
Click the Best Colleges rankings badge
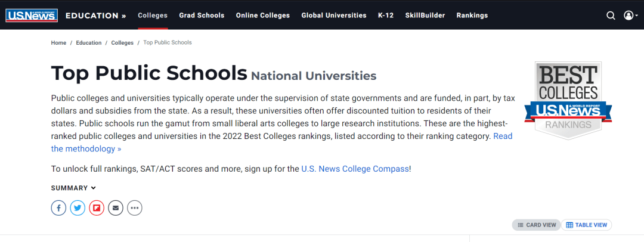pyautogui.click(x=568, y=100)
